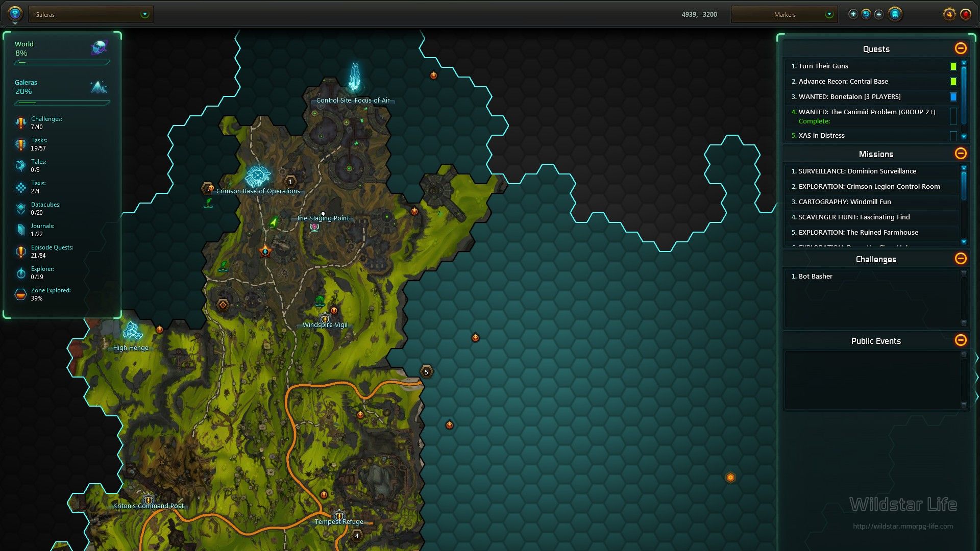This screenshot has width=980, height=551.
Task: Click the Control Site: Focus of Air crystal icon
Action: click(x=354, y=77)
